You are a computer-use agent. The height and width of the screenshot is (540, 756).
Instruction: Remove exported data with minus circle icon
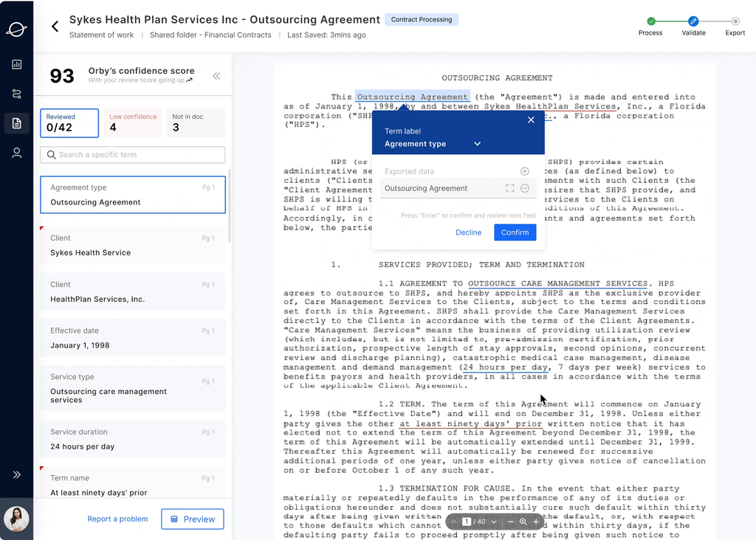click(x=525, y=188)
